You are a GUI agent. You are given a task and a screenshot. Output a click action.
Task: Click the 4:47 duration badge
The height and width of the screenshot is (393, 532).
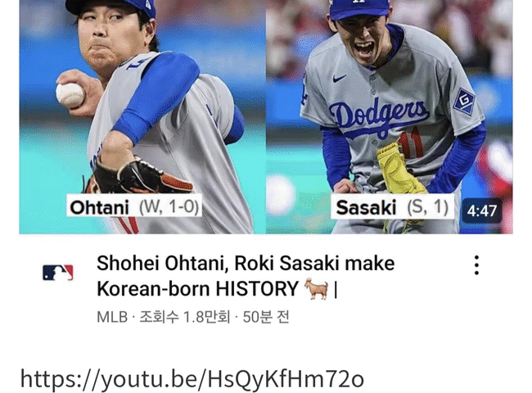coord(482,210)
